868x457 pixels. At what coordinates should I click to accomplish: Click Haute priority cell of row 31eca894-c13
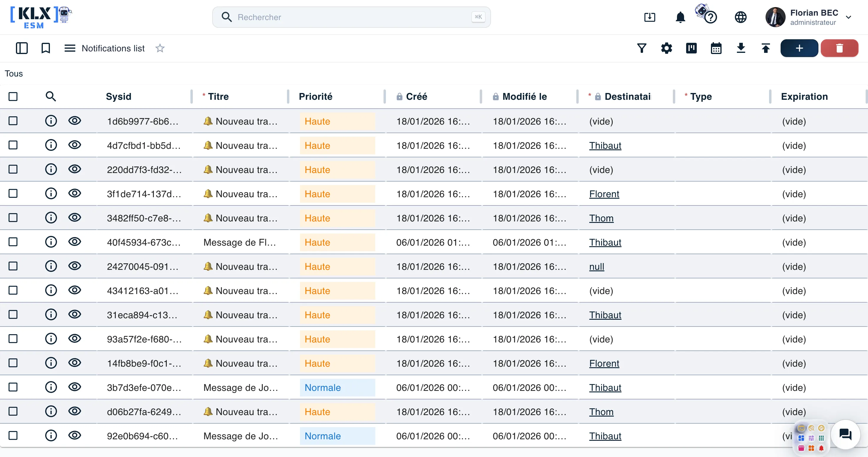(337, 315)
